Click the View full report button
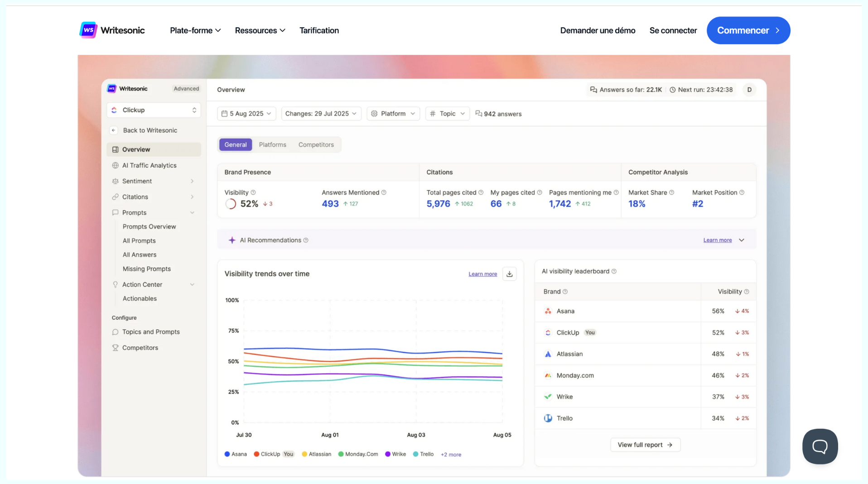 click(645, 445)
